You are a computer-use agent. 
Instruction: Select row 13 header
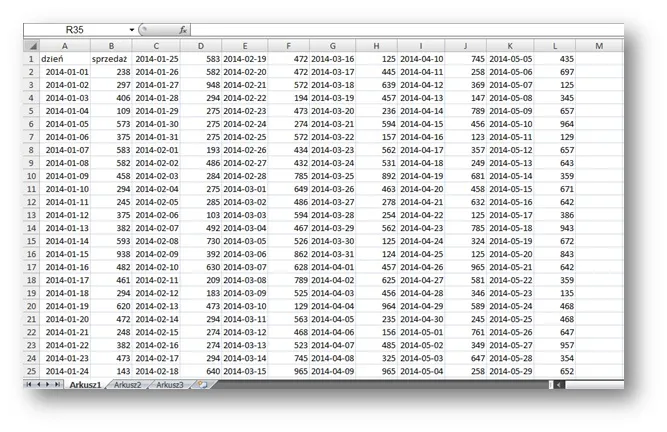point(31,215)
